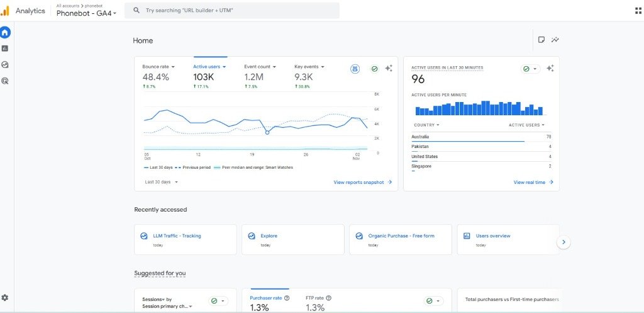Open View real time link
Viewport: 644px width, 313px height.
coord(533,182)
